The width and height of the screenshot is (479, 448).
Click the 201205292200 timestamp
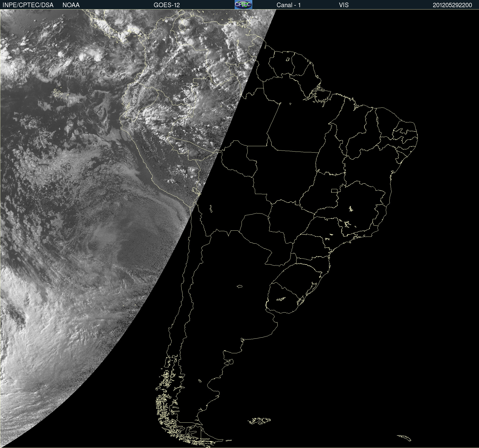(452, 5)
